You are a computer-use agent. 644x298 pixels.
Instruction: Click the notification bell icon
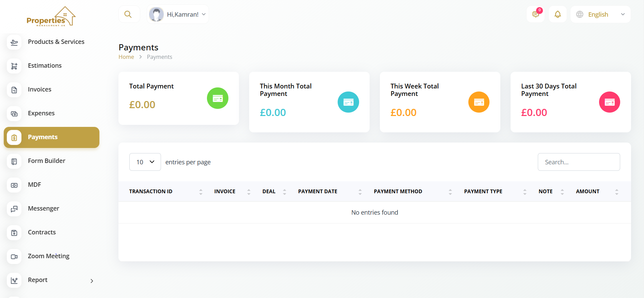[x=558, y=14]
